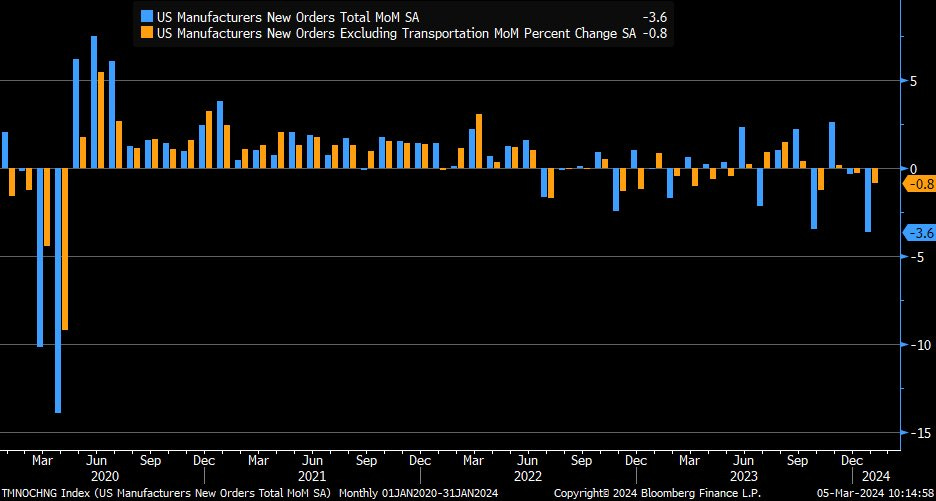The width and height of the screenshot is (936, 501).
Task: Click the -0.8 value in the legend
Action: [x=655, y=33]
